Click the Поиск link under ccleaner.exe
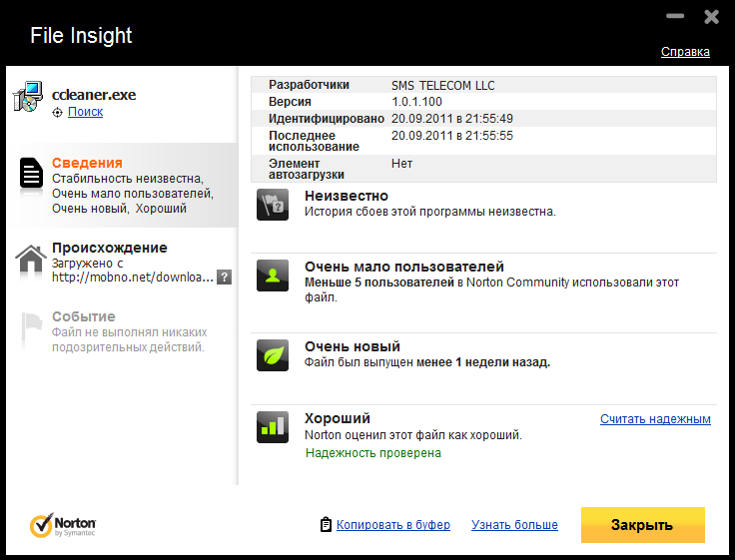The image size is (735, 560). point(85,112)
